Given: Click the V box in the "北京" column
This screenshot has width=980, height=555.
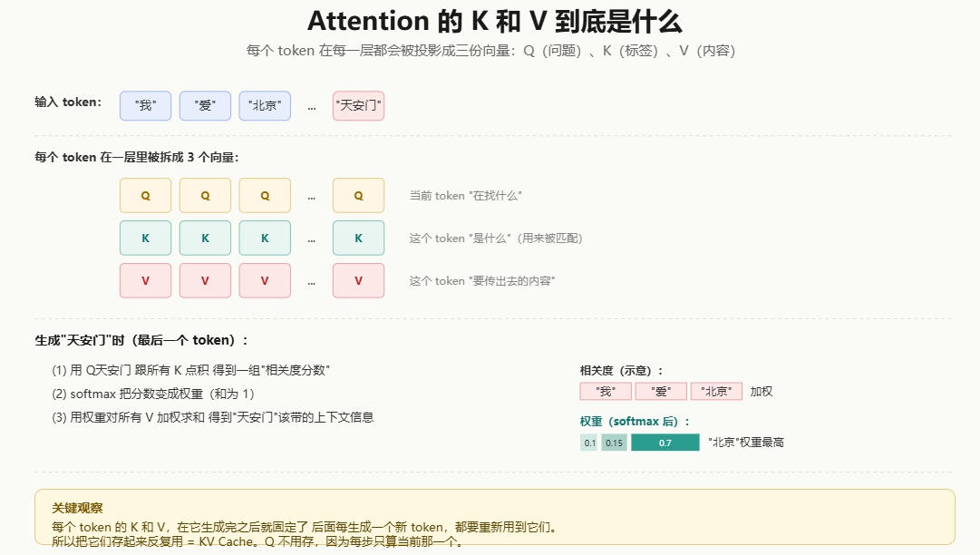Looking at the screenshot, I should [x=265, y=280].
